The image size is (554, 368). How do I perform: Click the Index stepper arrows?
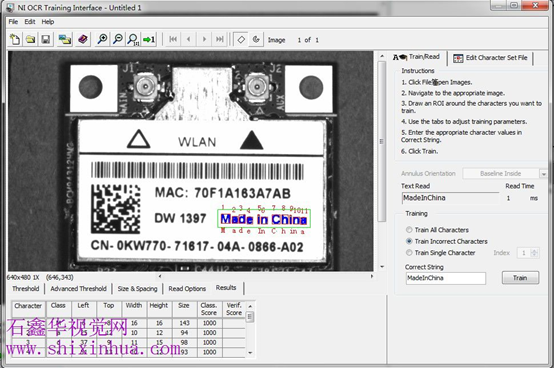click(x=534, y=253)
